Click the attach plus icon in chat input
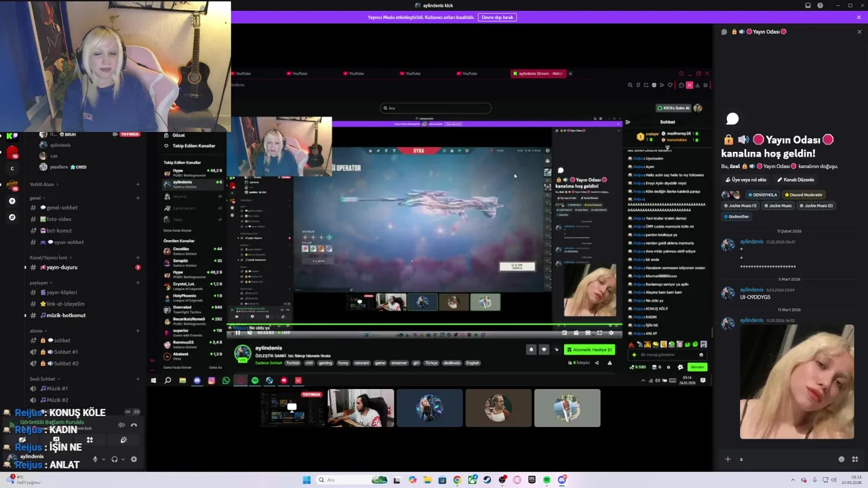The height and width of the screenshot is (488, 868). pyautogui.click(x=728, y=459)
